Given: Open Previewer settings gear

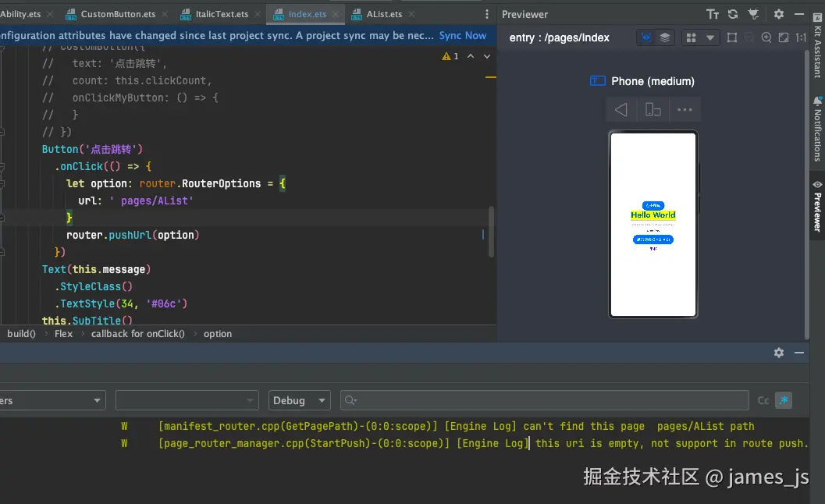Looking at the screenshot, I should (x=779, y=14).
